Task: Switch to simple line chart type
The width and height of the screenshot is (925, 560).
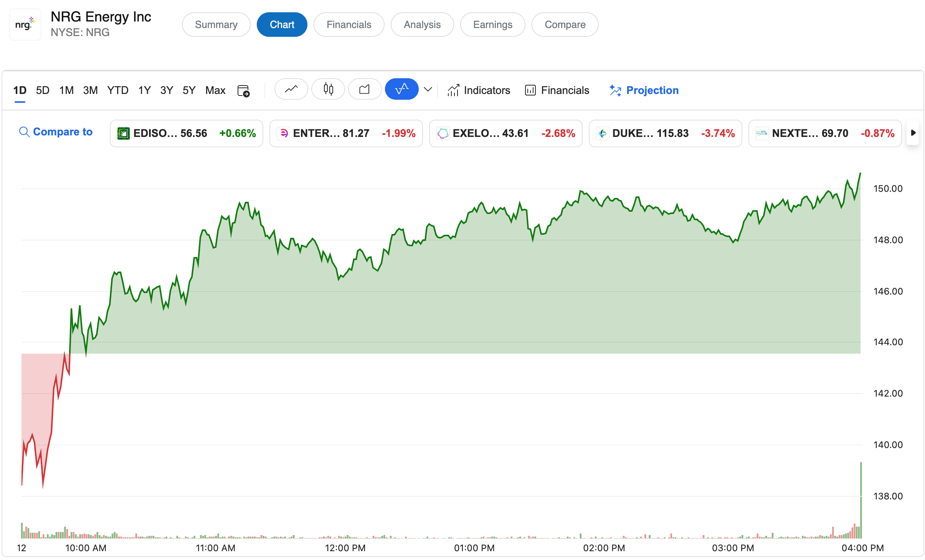Action: click(291, 89)
